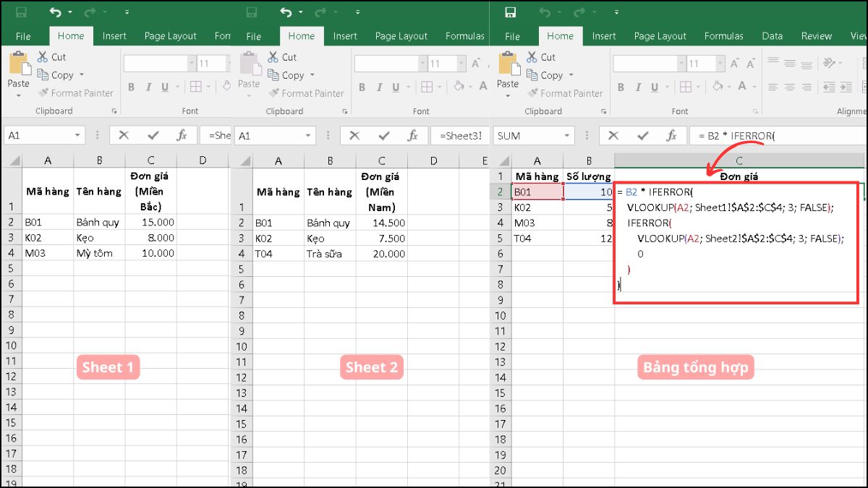Click the Save icon in Quick Access Toolbar
Screen dimensions: 868x488
[512, 12]
